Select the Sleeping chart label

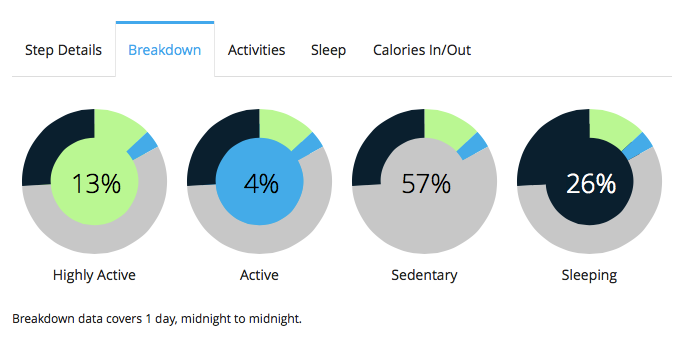pyautogui.click(x=589, y=275)
